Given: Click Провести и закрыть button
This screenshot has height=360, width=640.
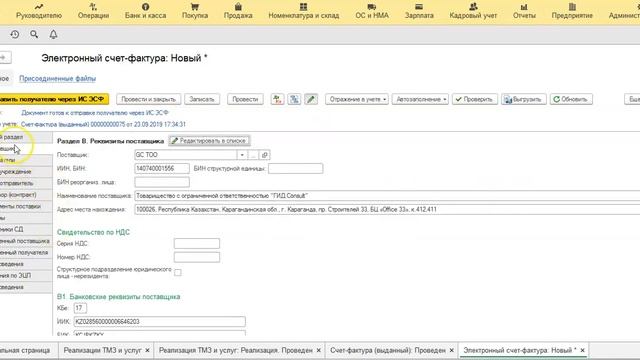Looking at the screenshot, I should pos(148,99).
